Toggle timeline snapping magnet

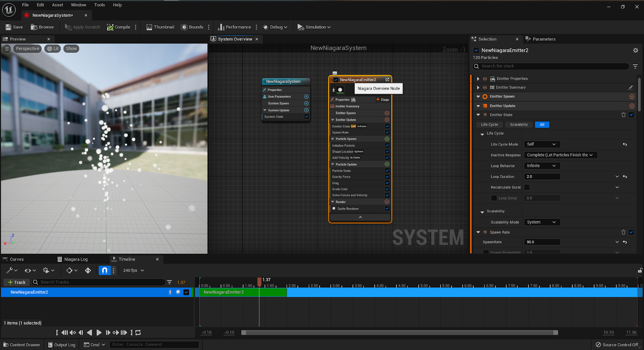coord(104,270)
